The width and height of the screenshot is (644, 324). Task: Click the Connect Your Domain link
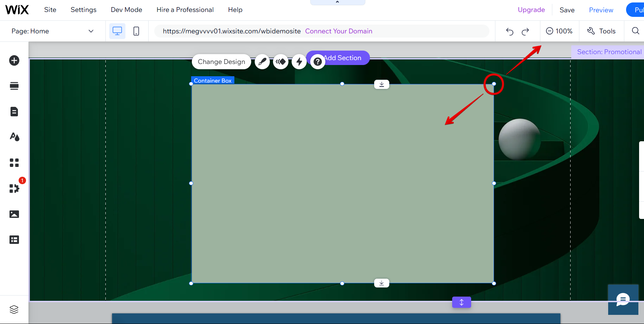tap(339, 31)
